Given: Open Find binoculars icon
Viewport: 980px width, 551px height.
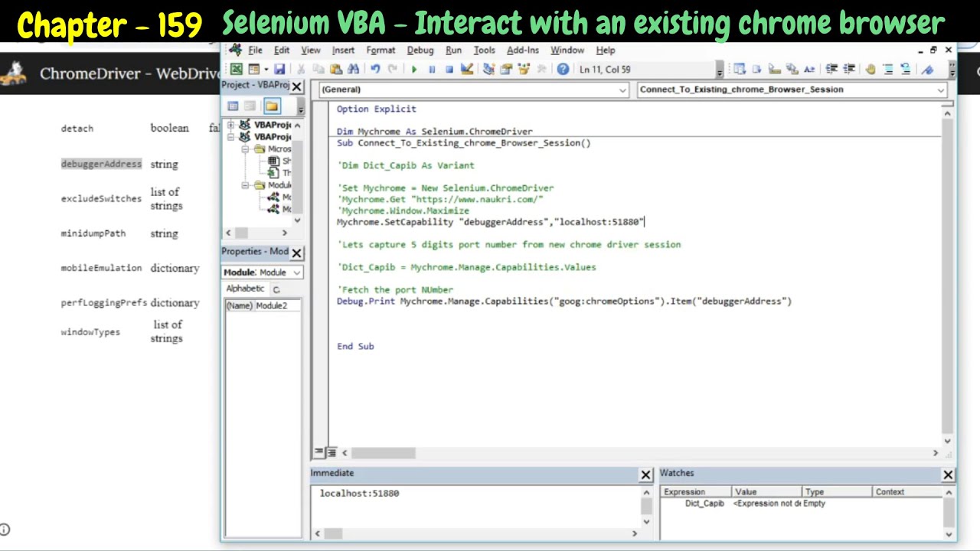Looking at the screenshot, I should point(353,69).
